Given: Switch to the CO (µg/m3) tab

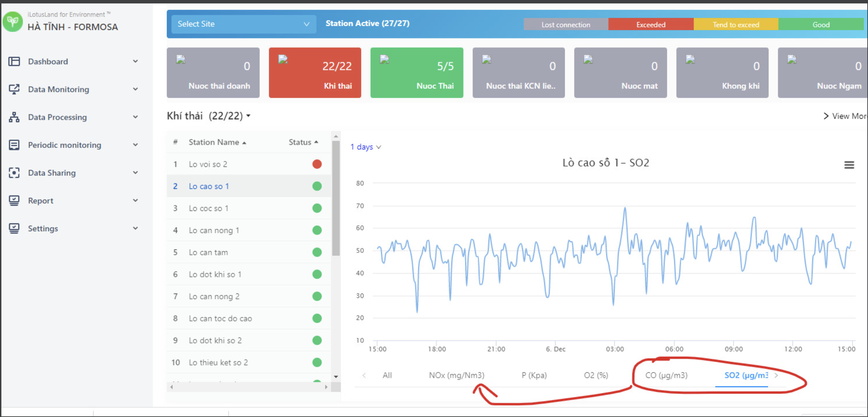Looking at the screenshot, I should (666, 375).
